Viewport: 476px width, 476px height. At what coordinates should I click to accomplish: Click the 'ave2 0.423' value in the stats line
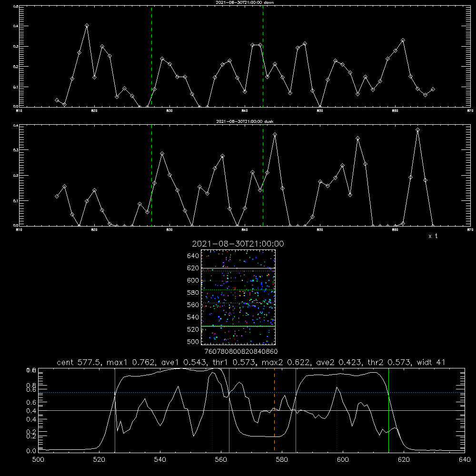pyautogui.click(x=339, y=362)
